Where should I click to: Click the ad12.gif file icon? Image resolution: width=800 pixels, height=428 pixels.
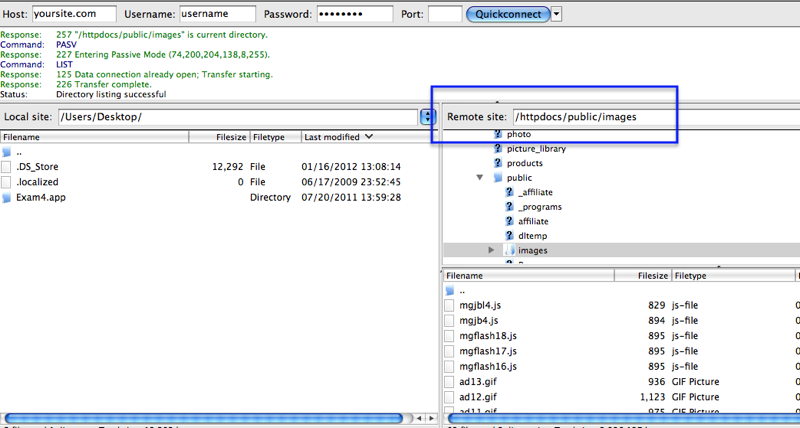click(x=449, y=397)
